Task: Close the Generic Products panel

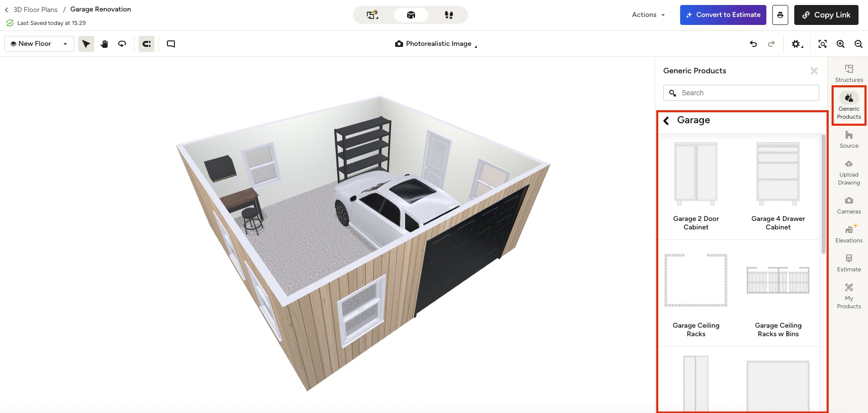Action: tap(814, 71)
